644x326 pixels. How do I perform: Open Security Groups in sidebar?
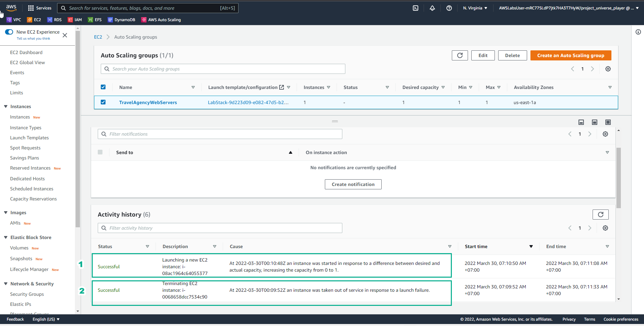tap(27, 294)
